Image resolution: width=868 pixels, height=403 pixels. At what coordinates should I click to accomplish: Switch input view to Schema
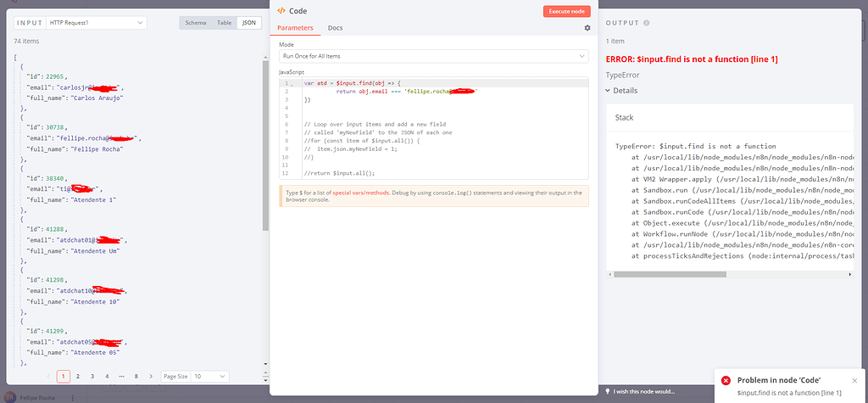pyautogui.click(x=196, y=23)
